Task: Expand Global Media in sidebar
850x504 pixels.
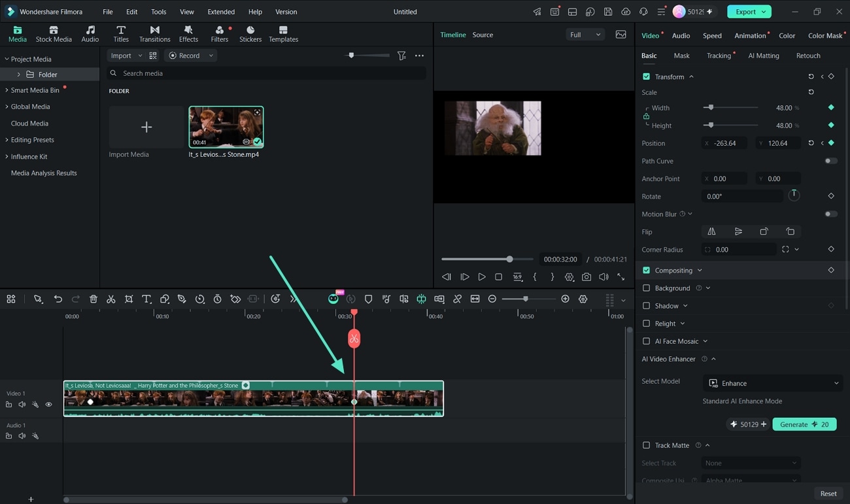Action: [7, 107]
